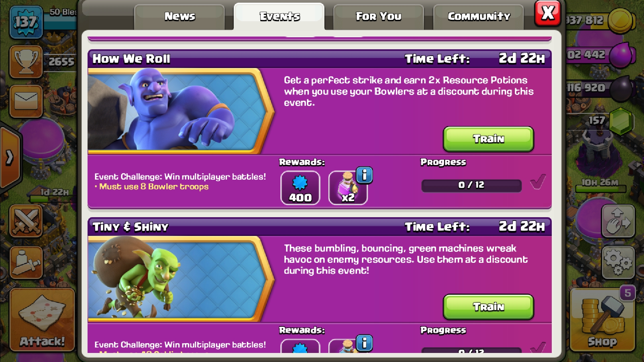The image size is (644, 362).
Task: Open the army overview barbarian icon
Action: coord(26,262)
